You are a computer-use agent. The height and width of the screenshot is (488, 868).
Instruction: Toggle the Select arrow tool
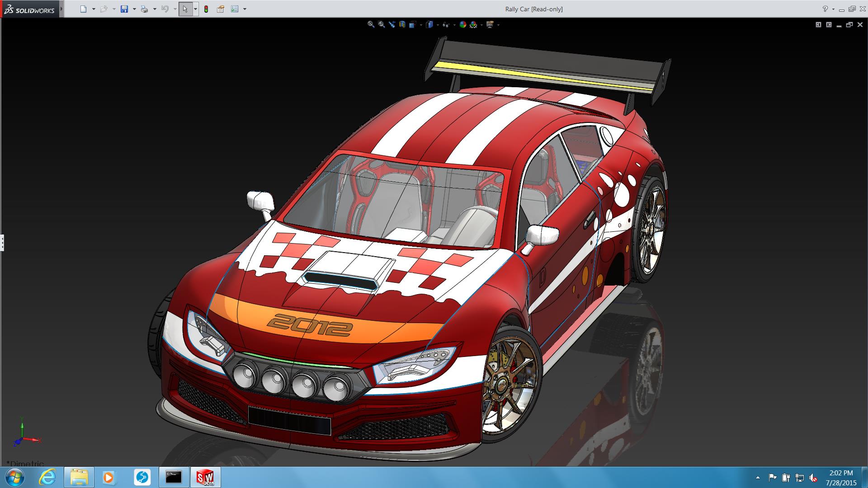click(185, 9)
